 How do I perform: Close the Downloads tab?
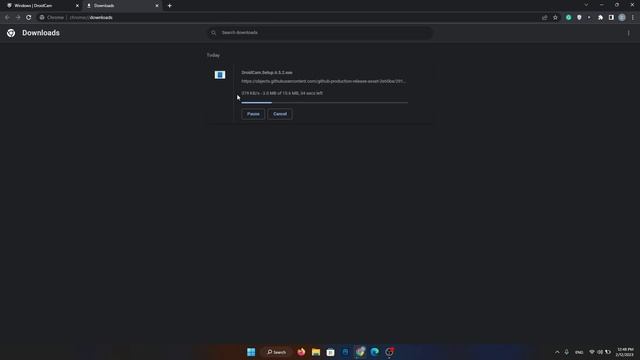[x=157, y=6]
